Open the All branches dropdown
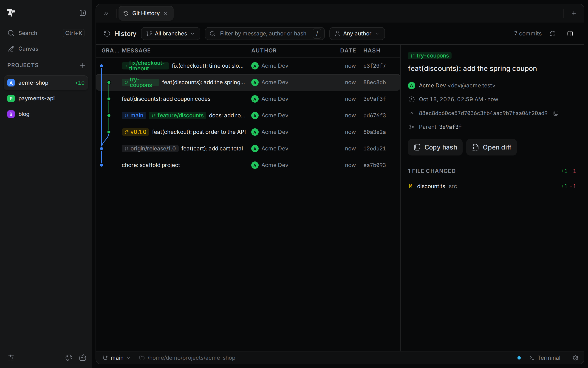The width and height of the screenshot is (588, 368). [x=171, y=34]
